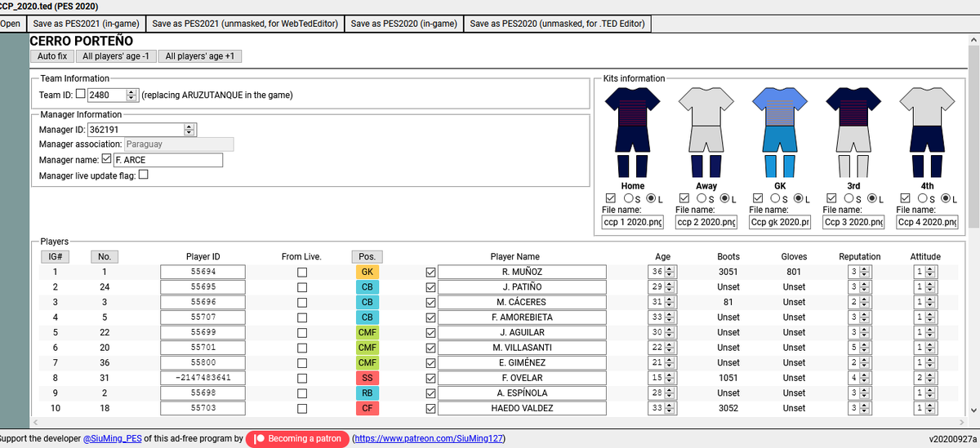Screen dimensions: 980x448
Task: Click the Home kit image
Action: [x=633, y=132]
